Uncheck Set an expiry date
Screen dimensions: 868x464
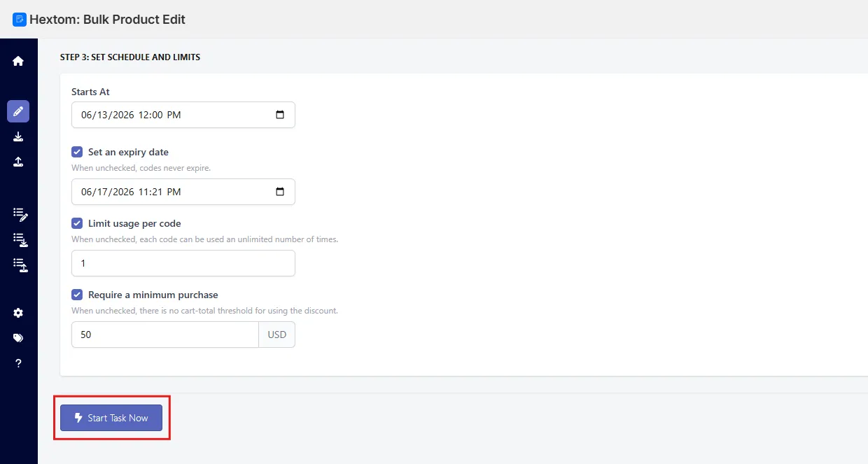(x=77, y=152)
